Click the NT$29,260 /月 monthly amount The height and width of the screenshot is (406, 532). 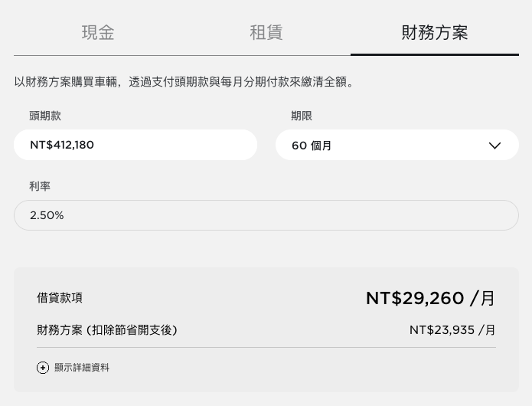tap(430, 298)
